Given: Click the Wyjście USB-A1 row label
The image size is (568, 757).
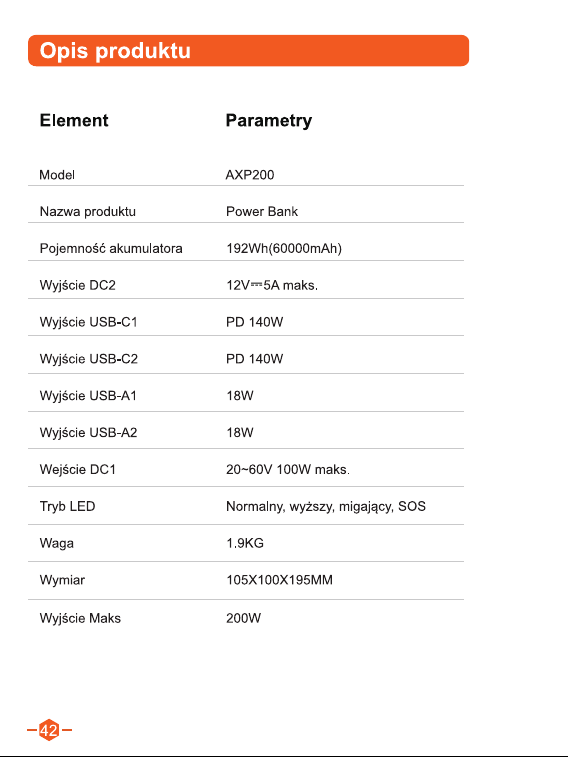Looking at the screenshot, I should pos(88,396).
